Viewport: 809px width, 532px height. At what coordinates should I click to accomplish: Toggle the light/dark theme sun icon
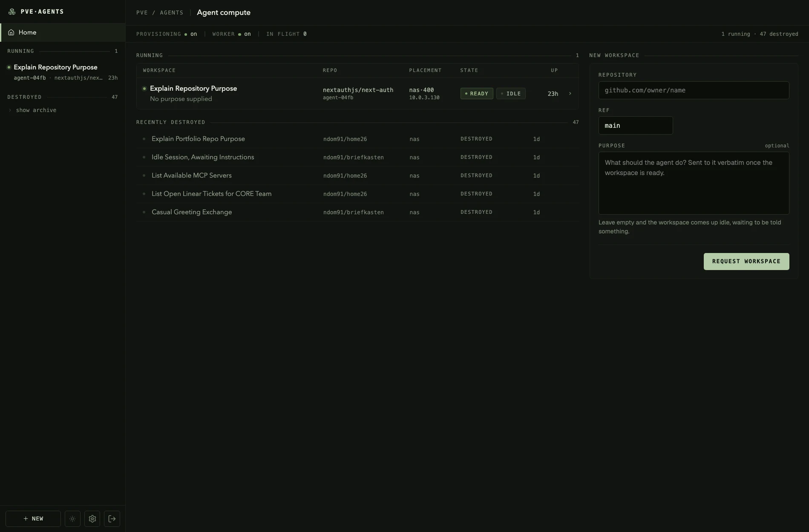[x=72, y=519]
